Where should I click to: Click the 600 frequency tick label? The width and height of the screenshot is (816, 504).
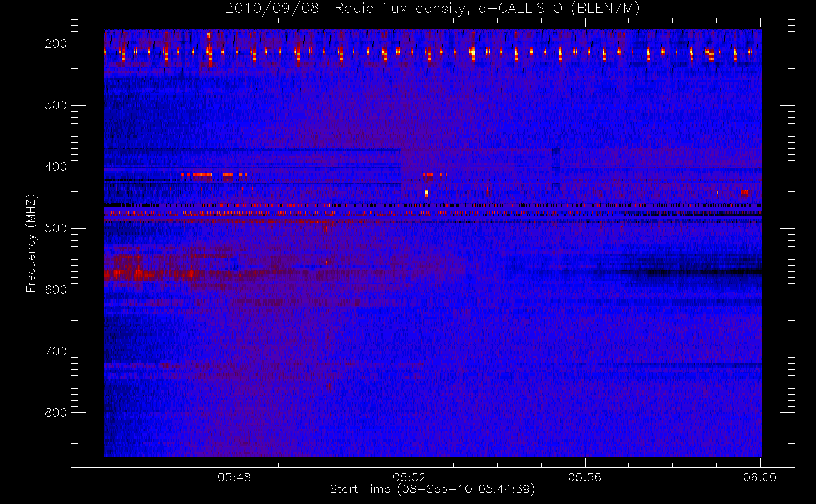56,290
